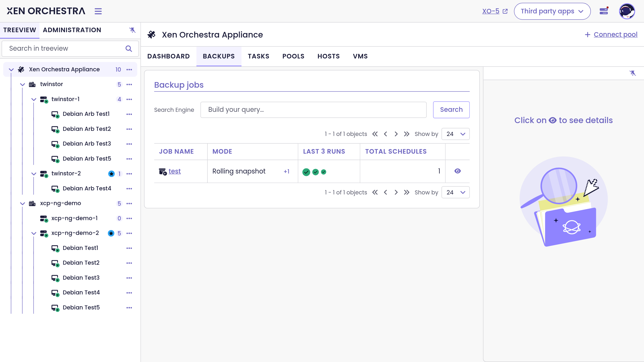Open the hamburger menu beside the logo
Image resolution: width=644 pixels, height=362 pixels.
98,11
